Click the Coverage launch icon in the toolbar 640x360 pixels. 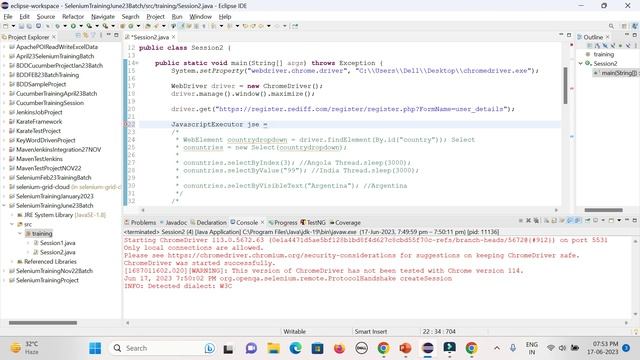(x=89, y=26)
